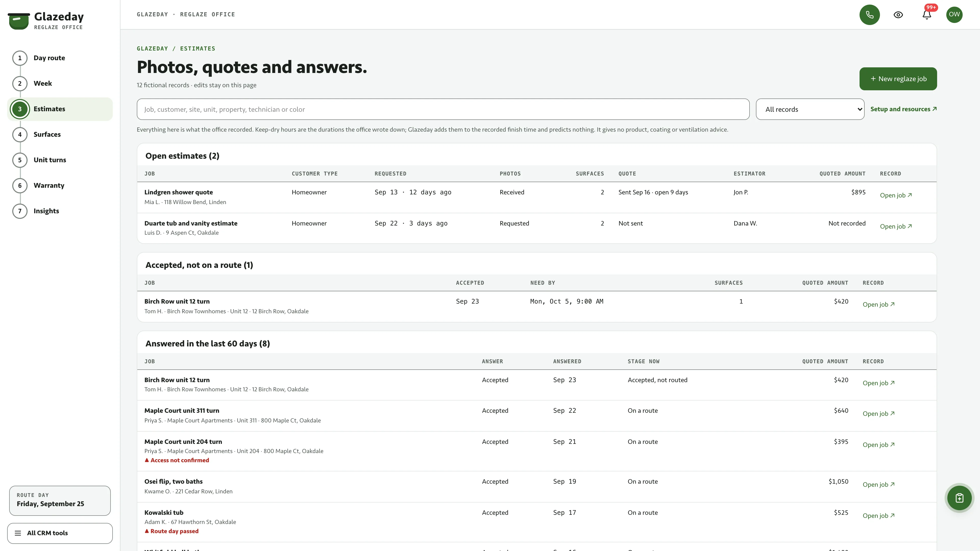Click the hamburger icon in All CRM tools
The height and width of the screenshot is (551, 980).
click(18, 533)
